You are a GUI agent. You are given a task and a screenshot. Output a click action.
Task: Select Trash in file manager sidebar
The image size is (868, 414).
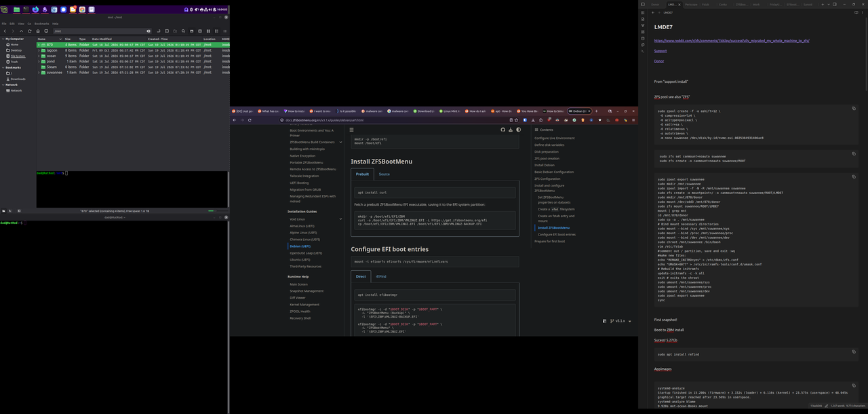[x=14, y=62]
